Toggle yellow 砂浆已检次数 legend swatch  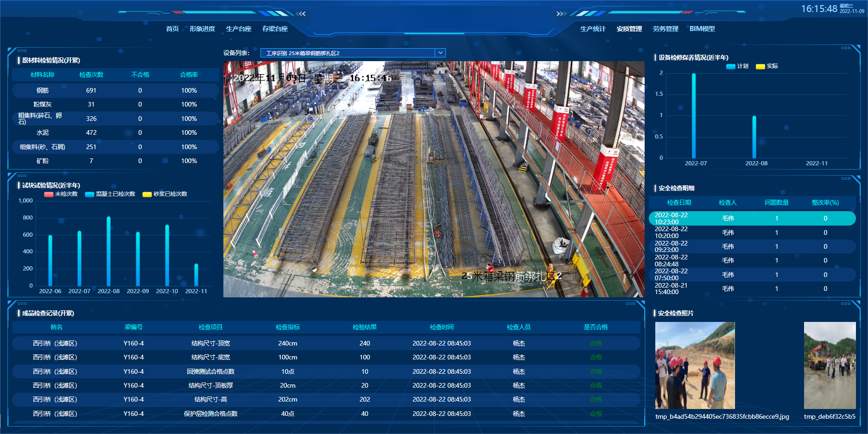(x=147, y=194)
